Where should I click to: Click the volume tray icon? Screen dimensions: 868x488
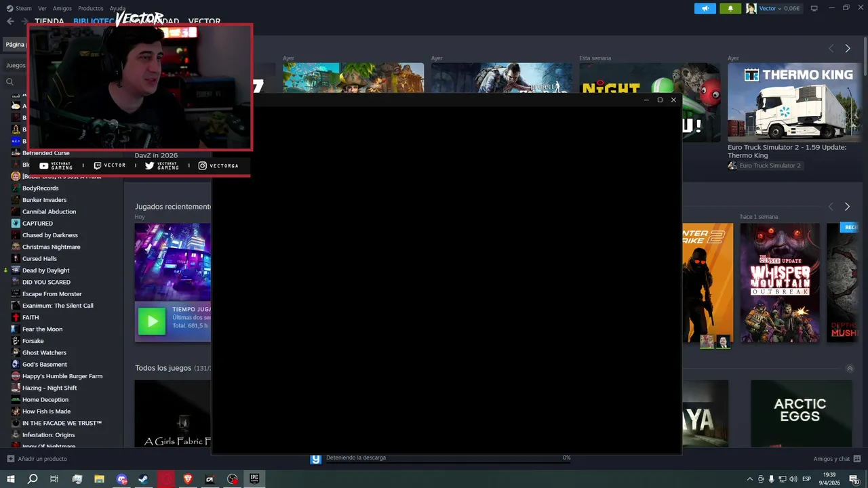[x=795, y=479]
